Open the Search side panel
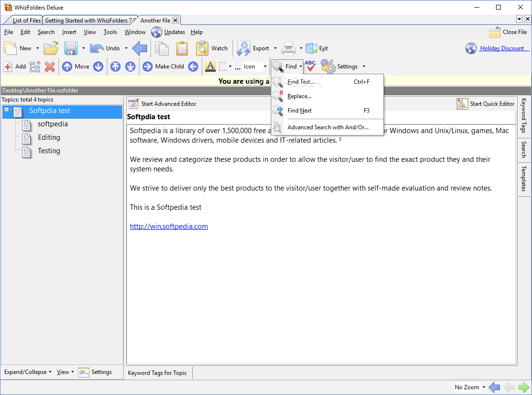The height and width of the screenshot is (395, 532). click(x=523, y=150)
